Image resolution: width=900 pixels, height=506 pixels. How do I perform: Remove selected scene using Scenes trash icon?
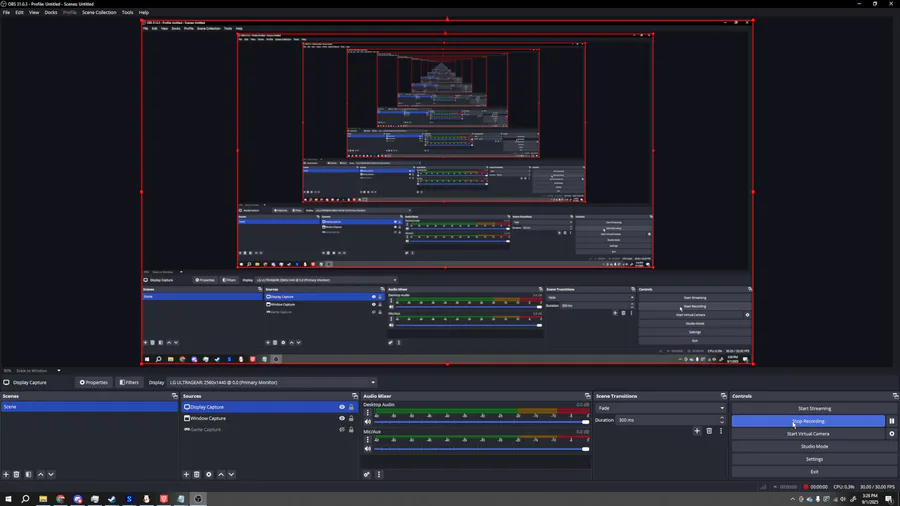[17, 474]
